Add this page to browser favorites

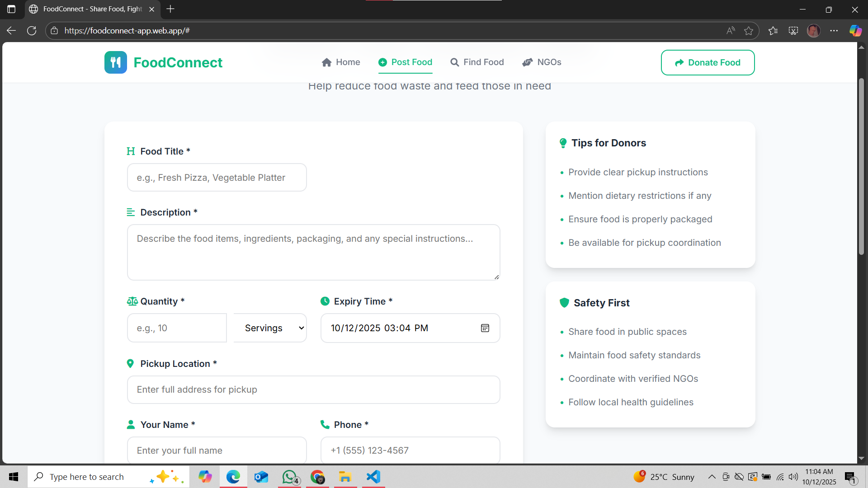(749, 31)
